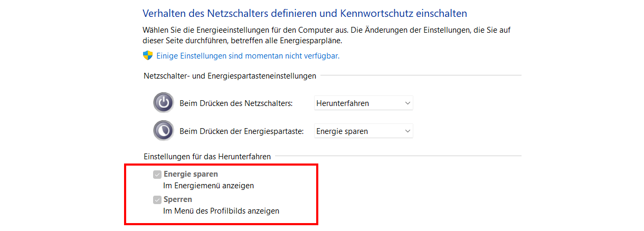644x231 pixels.
Task: Click the 'Wählen Sie die Energieeinstellungen' description paragraph
Action: [x=327, y=35]
